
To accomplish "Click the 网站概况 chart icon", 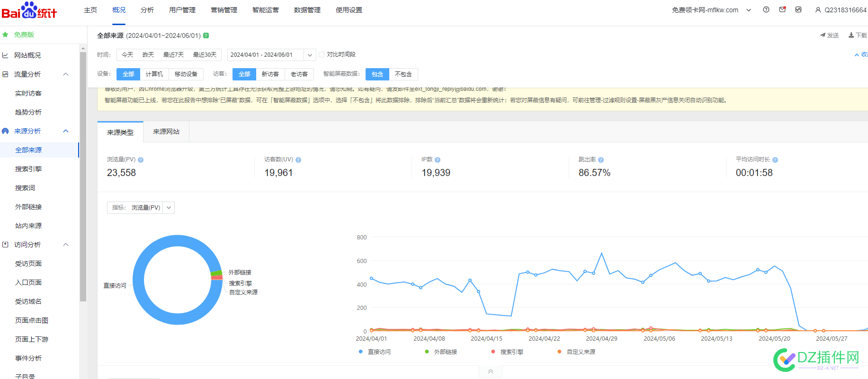I will pos(5,55).
